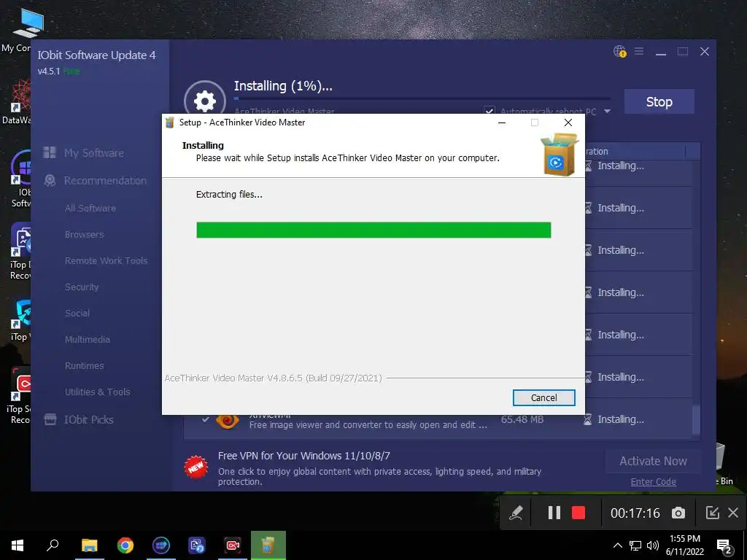
Task: Minimize the AceThinker setup window
Action: point(502,122)
